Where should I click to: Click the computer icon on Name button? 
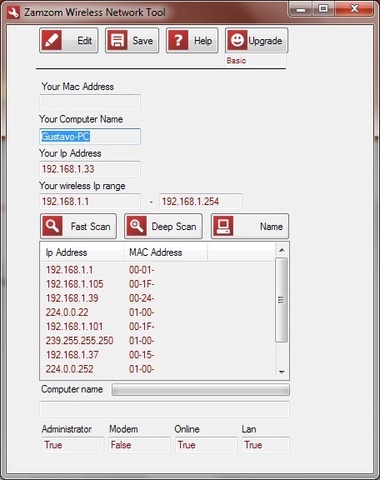point(223,226)
